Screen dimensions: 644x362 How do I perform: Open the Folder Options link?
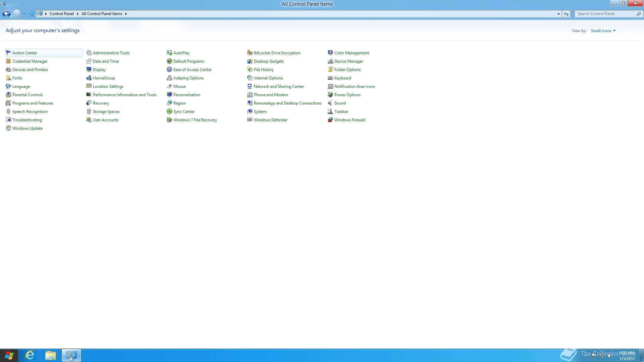point(347,70)
